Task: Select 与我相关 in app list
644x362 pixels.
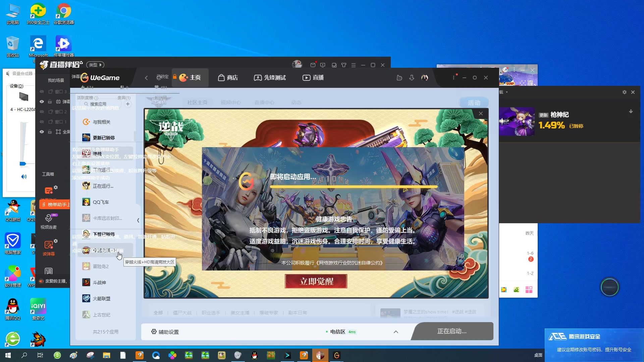Action: click(105, 122)
